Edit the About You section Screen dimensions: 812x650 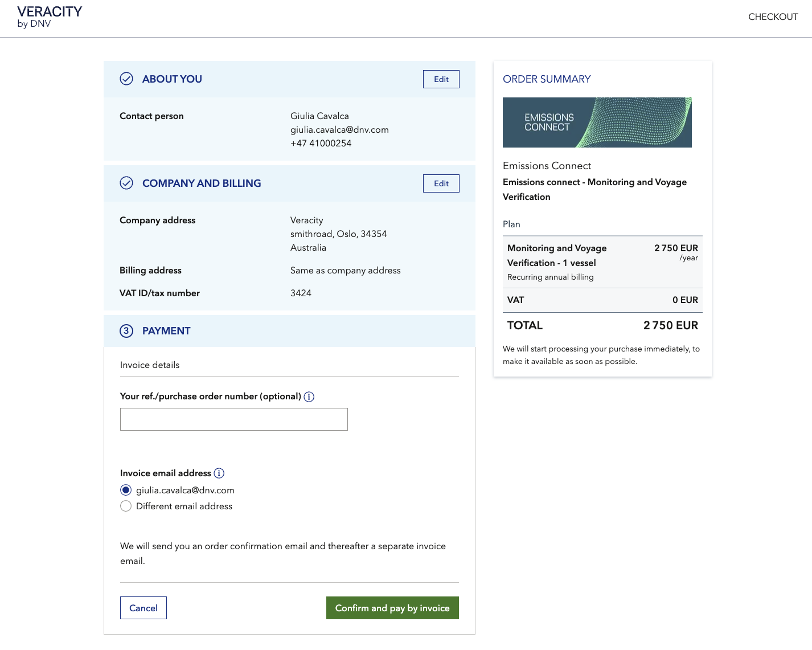(x=441, y=79)
